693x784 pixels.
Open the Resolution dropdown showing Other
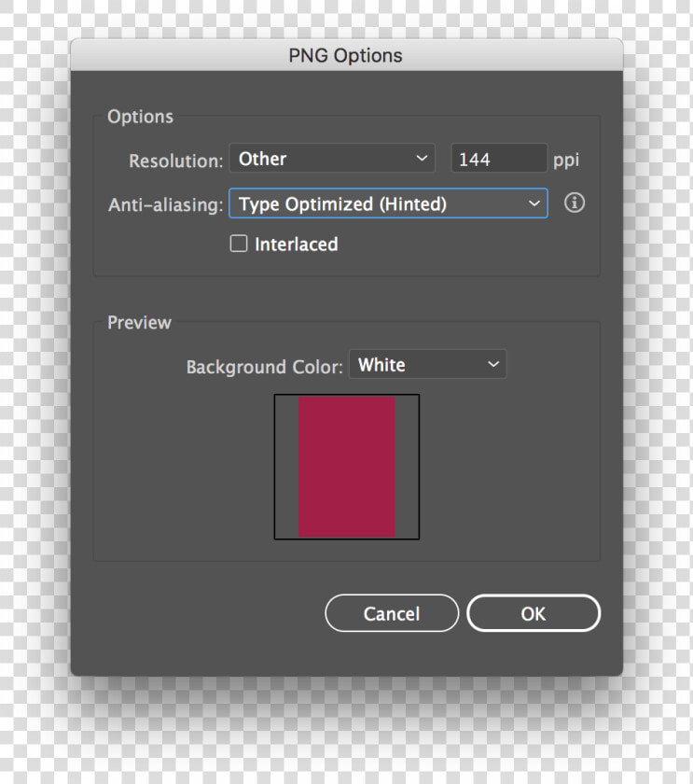coord(332,159)
